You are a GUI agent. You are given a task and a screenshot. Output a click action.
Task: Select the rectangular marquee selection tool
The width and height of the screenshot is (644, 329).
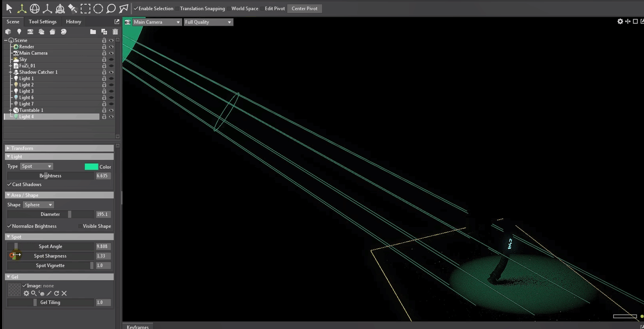pyautogui.click(x=86, y=8)
